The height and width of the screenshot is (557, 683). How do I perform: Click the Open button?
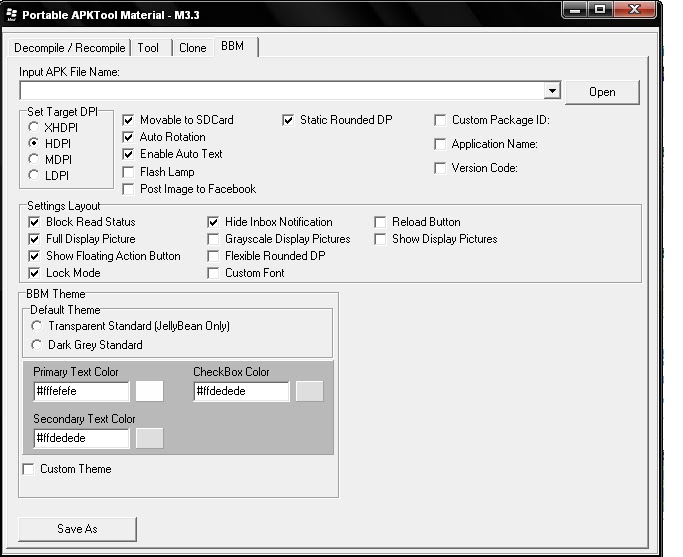[602, 92]
